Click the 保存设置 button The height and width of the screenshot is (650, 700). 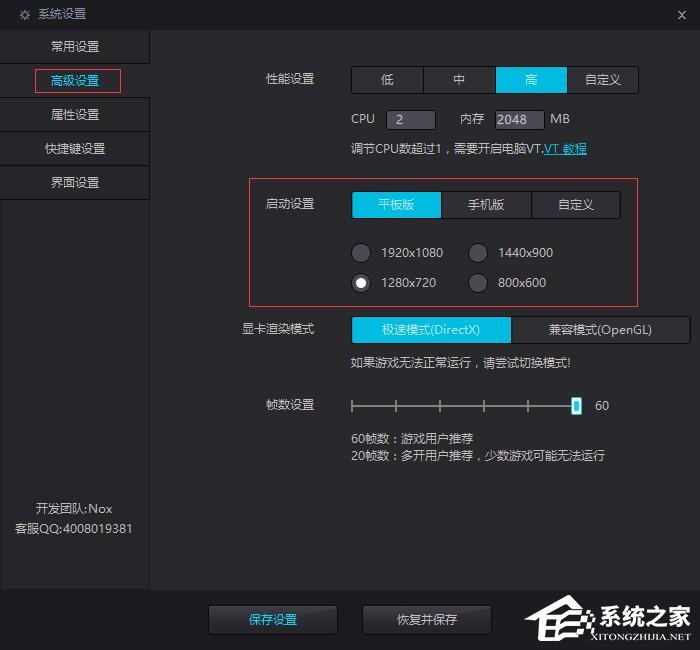pyautogui.click(x=273, y=620)
